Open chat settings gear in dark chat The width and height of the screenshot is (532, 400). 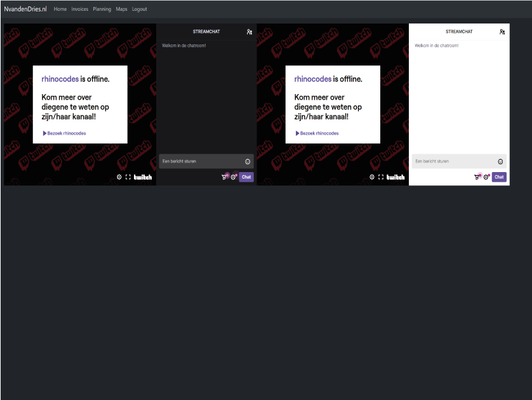[x=233, y=177]
